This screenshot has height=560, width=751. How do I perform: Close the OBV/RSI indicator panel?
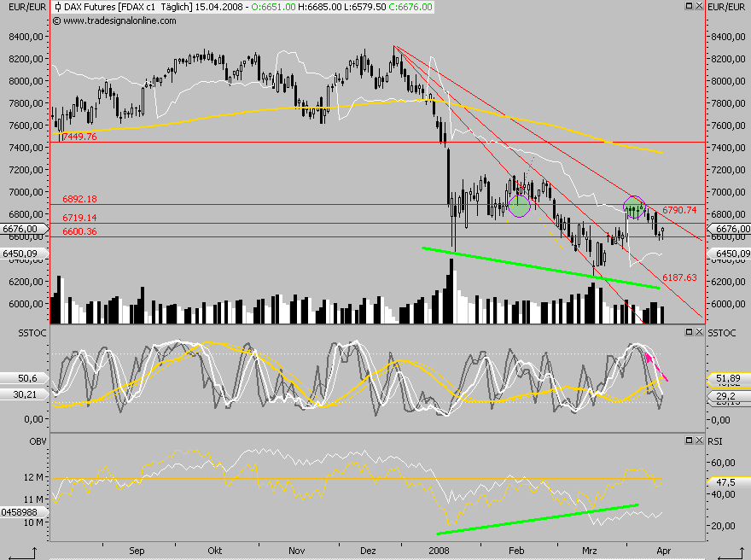pyautogui.click(x=699, y=440)
